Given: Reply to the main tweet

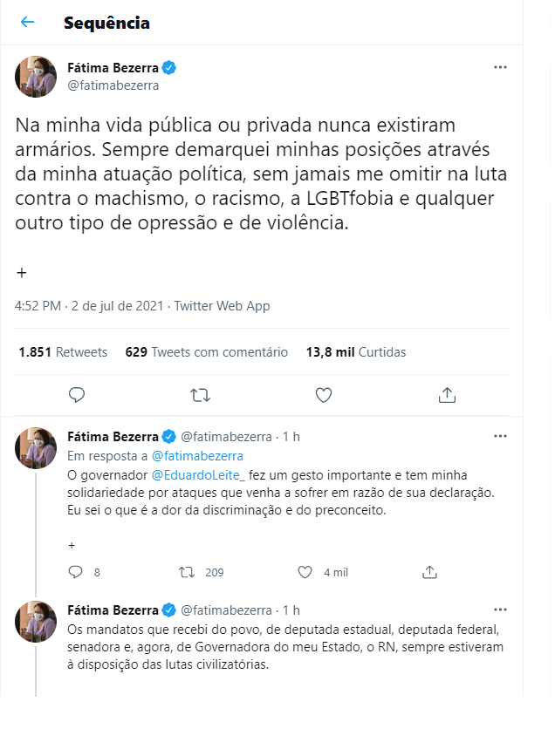Looking at the screenshot, I should (x=77, y=395).
